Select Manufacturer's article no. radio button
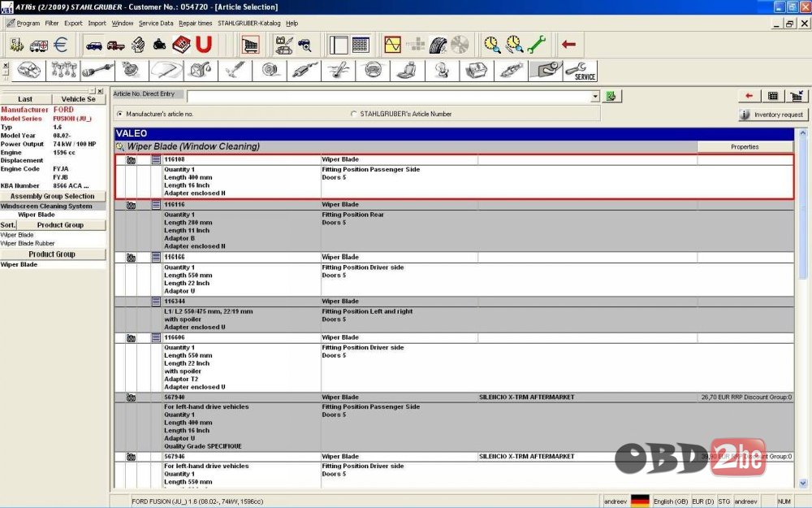 click(x=120, y=114)
